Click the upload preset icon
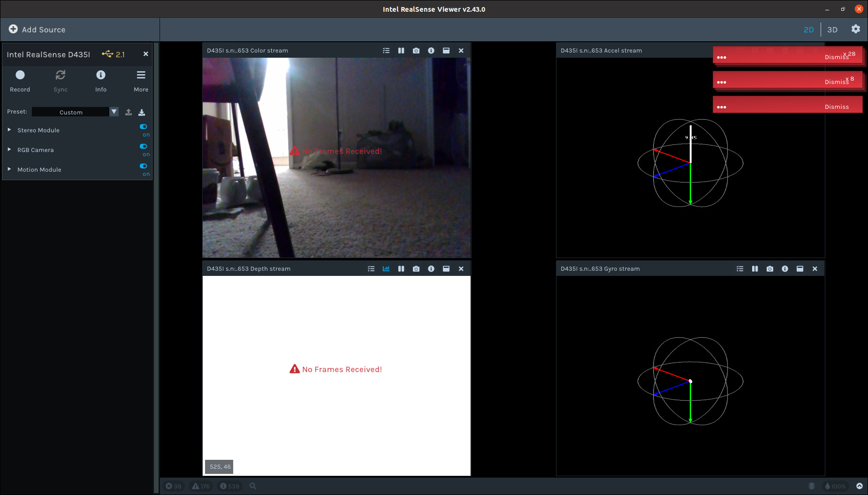868x495 pixels. [x=129, y=112]
